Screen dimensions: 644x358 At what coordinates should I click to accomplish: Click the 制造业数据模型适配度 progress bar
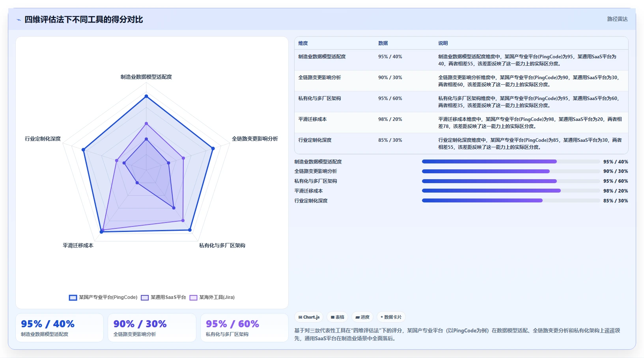511,161
